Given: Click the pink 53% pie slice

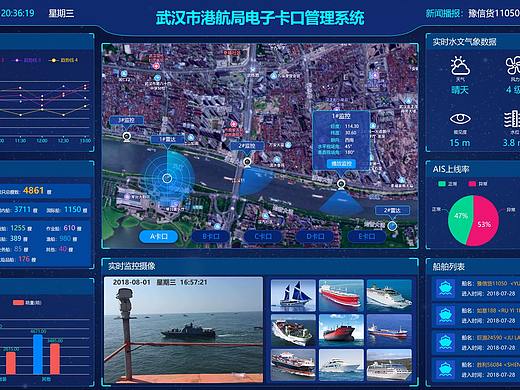Looking at the screenshot, I should coord(485,222).
